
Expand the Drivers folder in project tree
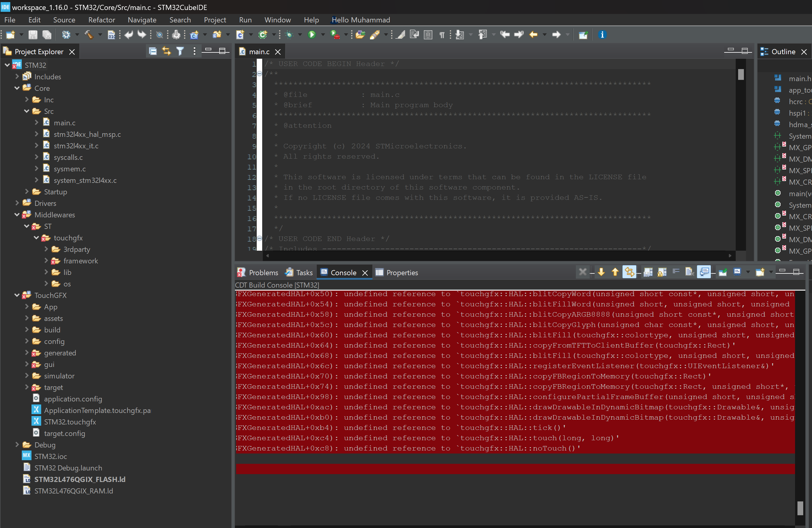pos(17,203)
